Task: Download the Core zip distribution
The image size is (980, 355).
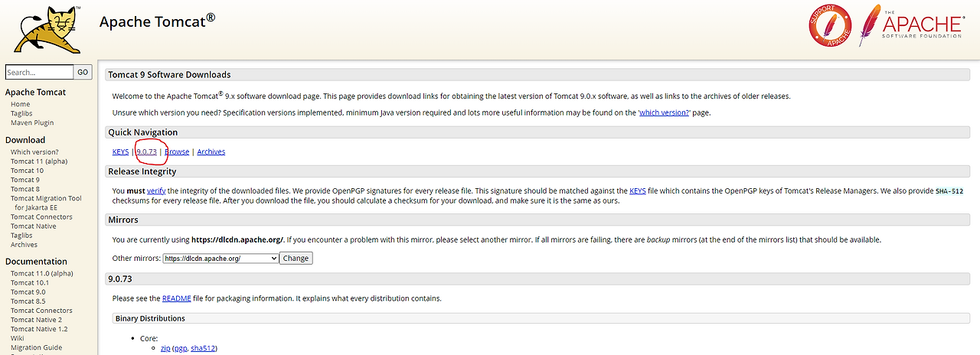Action: coord(165,349)
